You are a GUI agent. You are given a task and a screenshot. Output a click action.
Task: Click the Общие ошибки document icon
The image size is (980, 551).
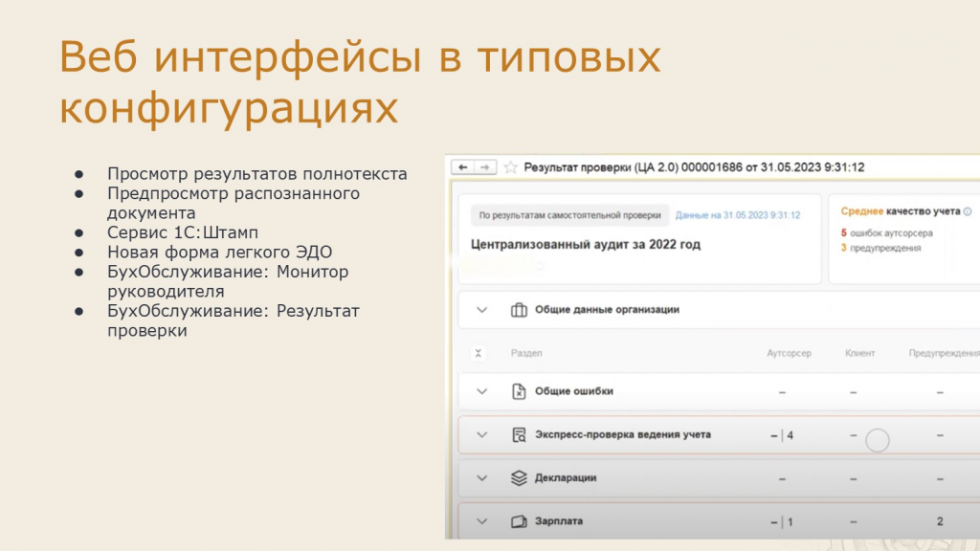click(519, 391)
